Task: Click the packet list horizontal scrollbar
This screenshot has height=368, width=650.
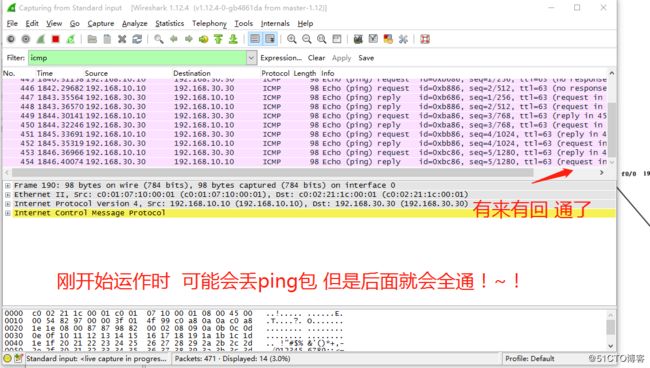Action: click(272, 172)
